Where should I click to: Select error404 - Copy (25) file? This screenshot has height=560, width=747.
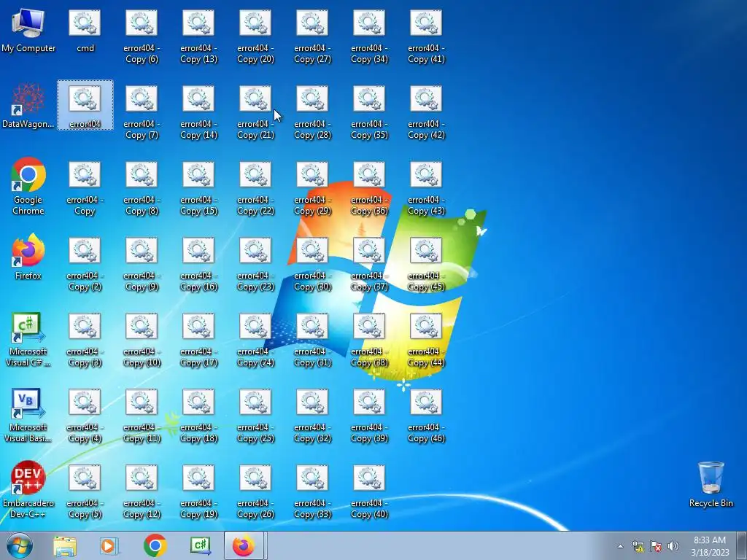(255, 416)
